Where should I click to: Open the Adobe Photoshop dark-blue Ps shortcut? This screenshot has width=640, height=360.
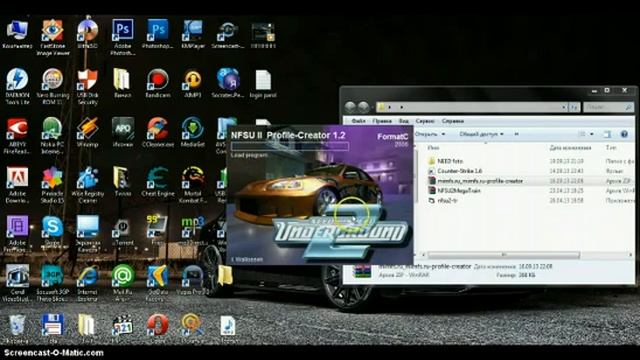click(122, 38)
